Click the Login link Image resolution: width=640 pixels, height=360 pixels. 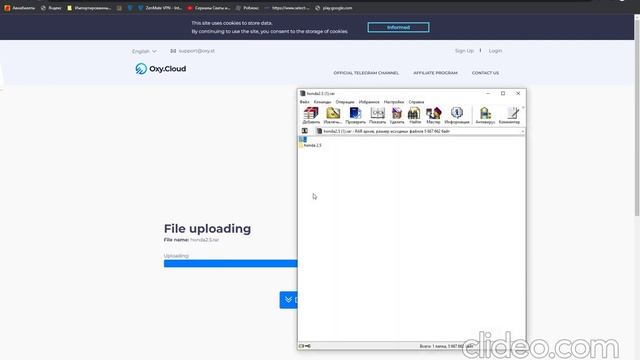(495, 51)
